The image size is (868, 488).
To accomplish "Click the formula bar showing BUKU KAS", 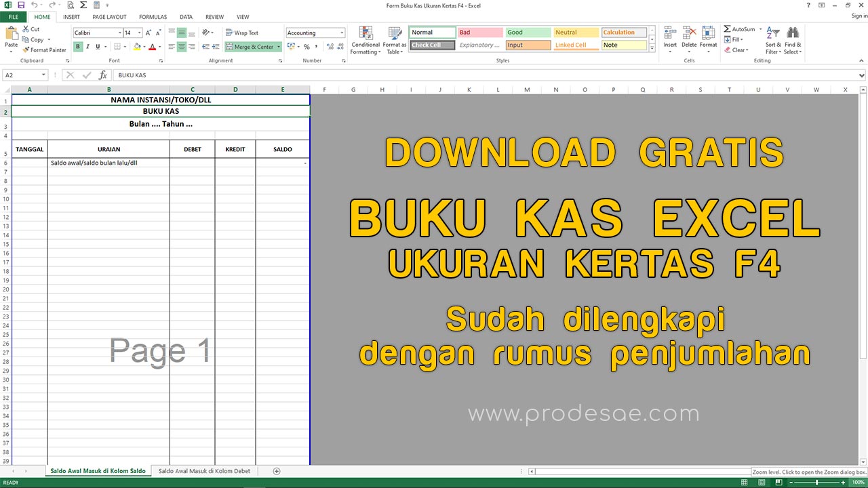I will 486,75.
